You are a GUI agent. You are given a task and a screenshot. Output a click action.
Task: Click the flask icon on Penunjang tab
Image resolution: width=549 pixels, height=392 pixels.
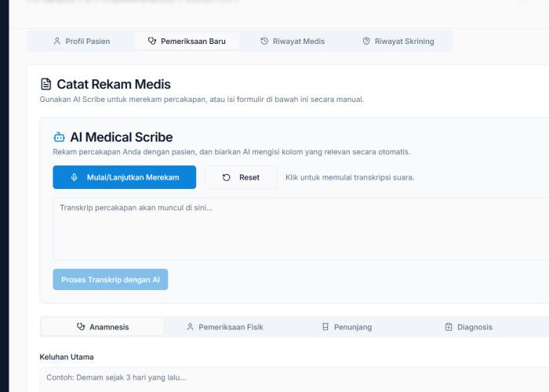pos(325,327)
